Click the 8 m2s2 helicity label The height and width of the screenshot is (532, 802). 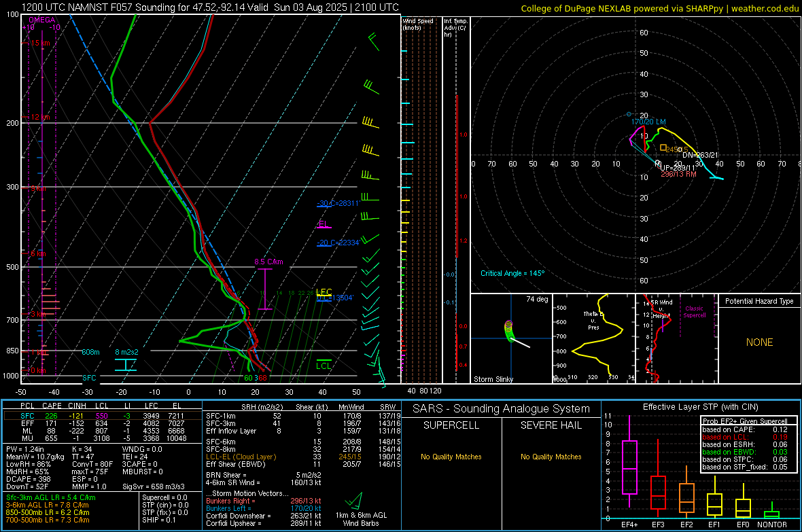coord(126,352)
